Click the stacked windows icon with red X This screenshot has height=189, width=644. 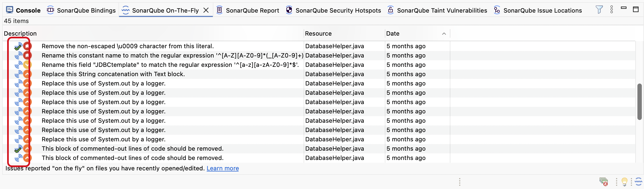[x=604, y=182]
